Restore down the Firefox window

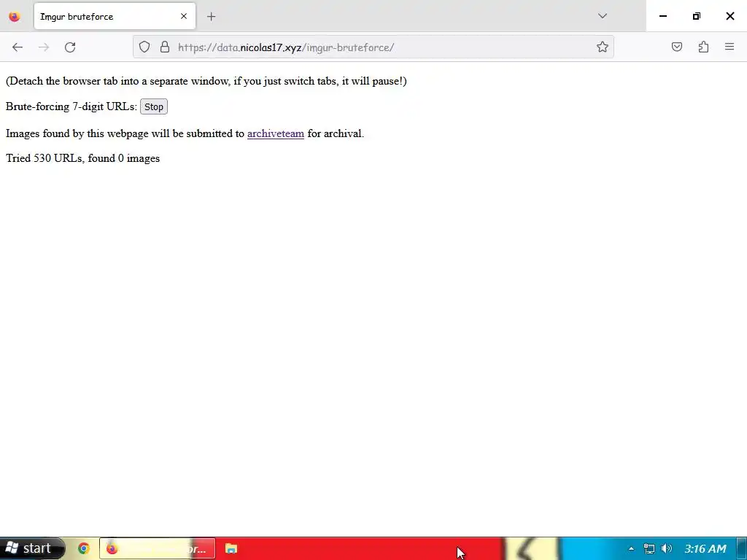[696, 16]
